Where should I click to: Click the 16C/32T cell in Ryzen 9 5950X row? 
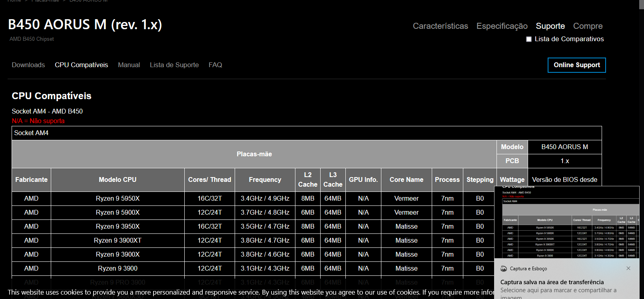click(x=209, y=199)
